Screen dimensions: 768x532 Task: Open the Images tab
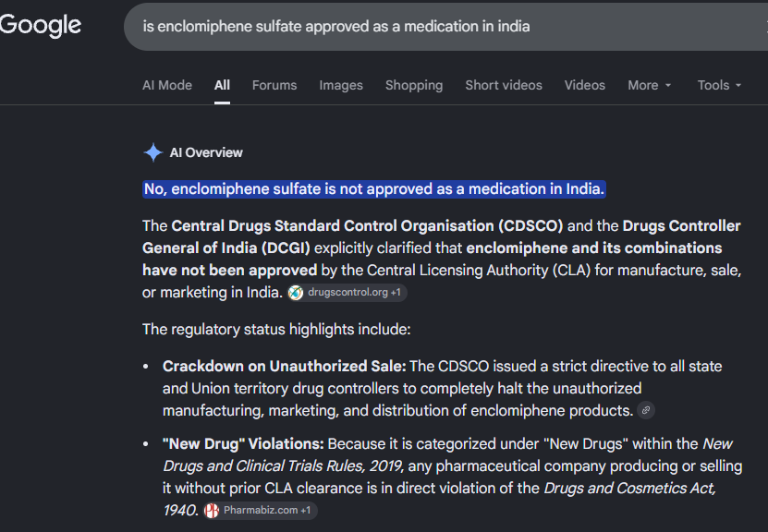tap(341, 85)
